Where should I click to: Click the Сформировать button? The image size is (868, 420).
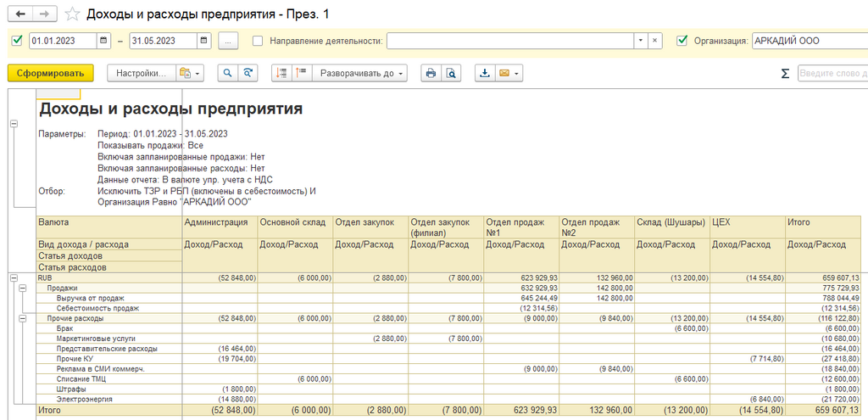(50, 73)
